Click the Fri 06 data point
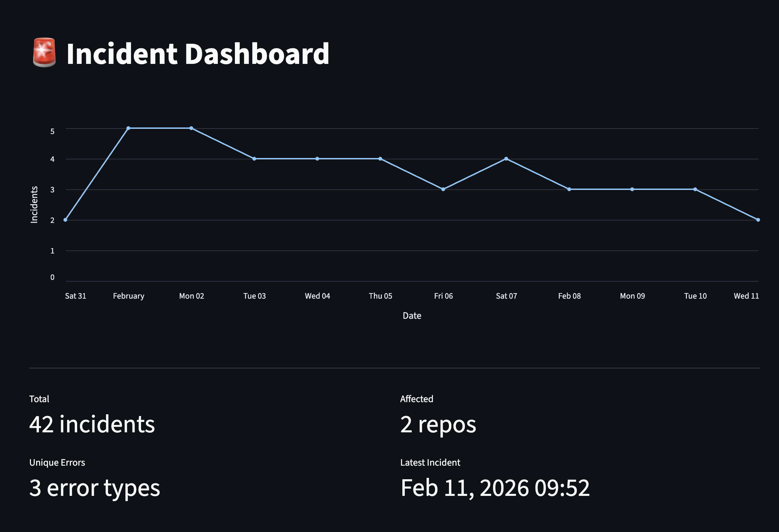Image resolution: width=779 pixels, height=532 pixels. 443,189
